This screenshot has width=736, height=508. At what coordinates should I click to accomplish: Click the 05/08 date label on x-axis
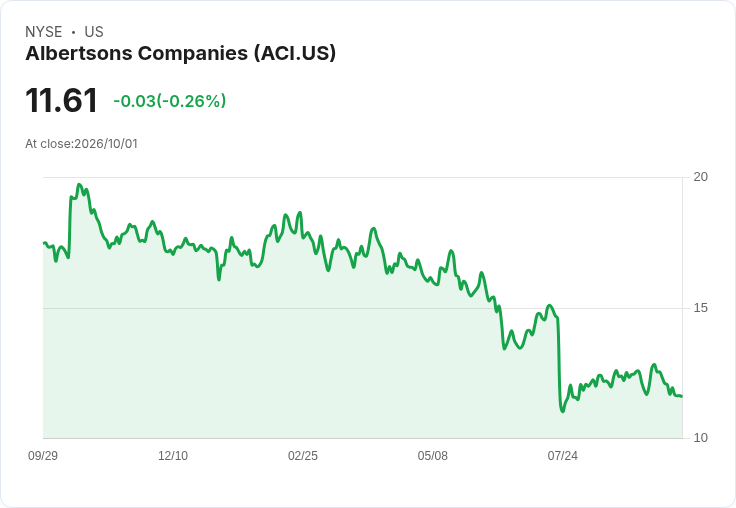click(432, 456)
